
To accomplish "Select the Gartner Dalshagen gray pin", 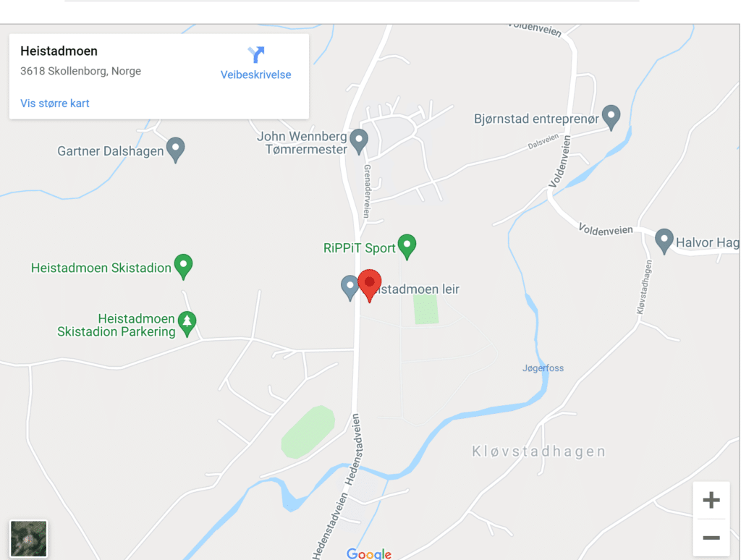I will coord(176,150).
